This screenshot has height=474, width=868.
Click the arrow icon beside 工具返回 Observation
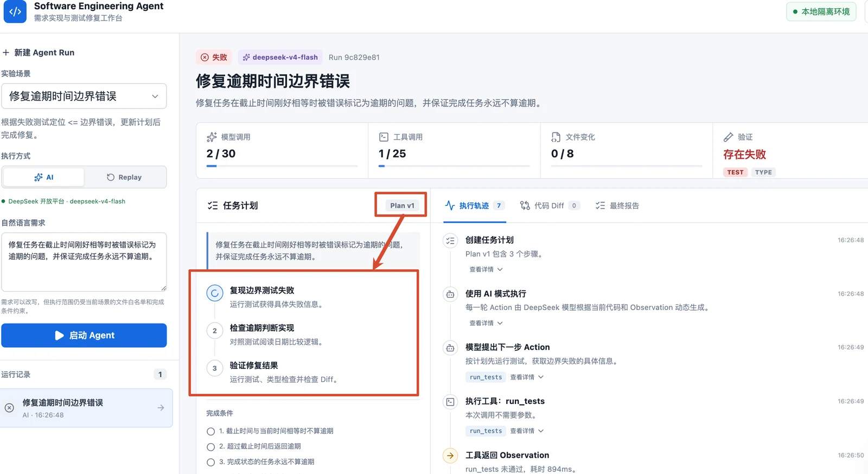pyautogui.click(x=450, y=456)
